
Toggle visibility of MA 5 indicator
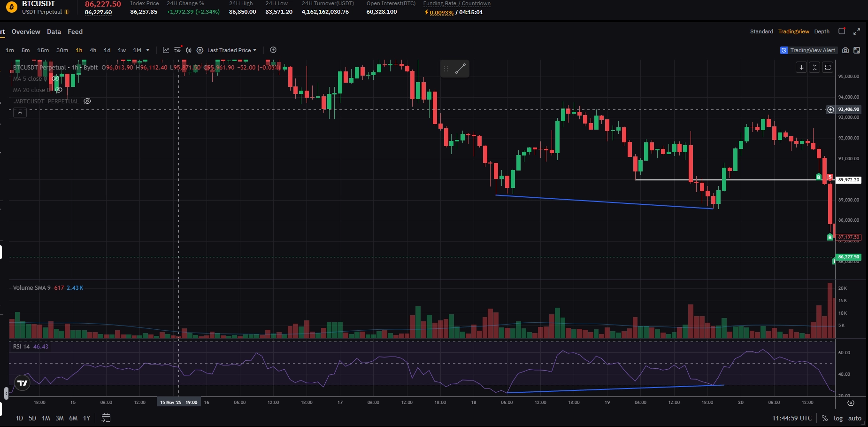pyautogui.click(x=55, y=79)
